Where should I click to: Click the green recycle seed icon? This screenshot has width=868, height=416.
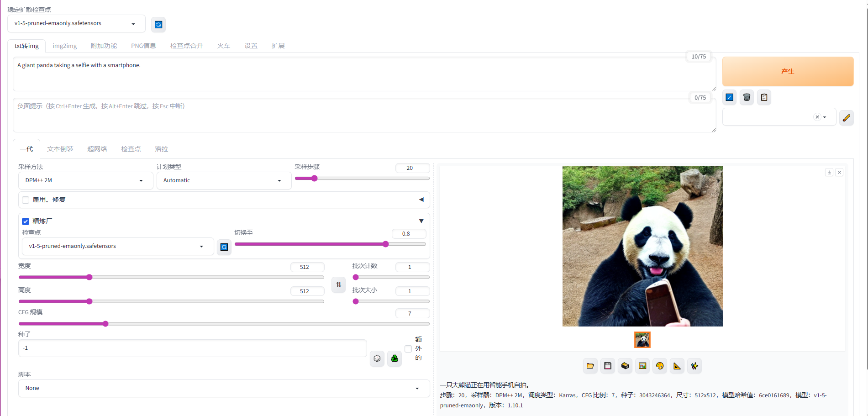click(x=395, y=358)
